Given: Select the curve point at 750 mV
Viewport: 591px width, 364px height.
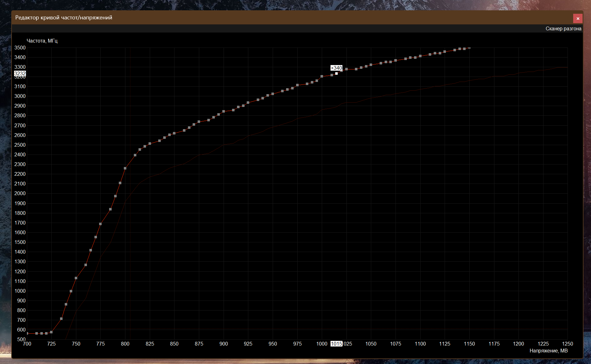Looking at the screenshot, I should [x=76, y=278].
